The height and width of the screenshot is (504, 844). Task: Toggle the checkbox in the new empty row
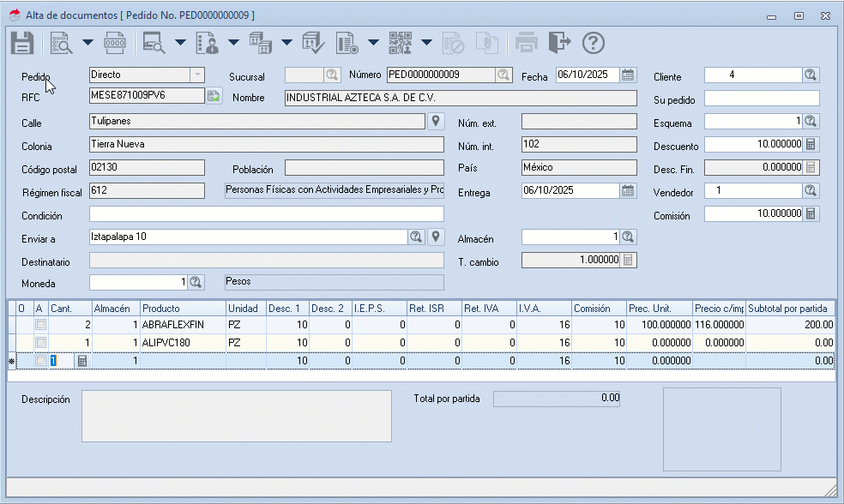point(39,362)
